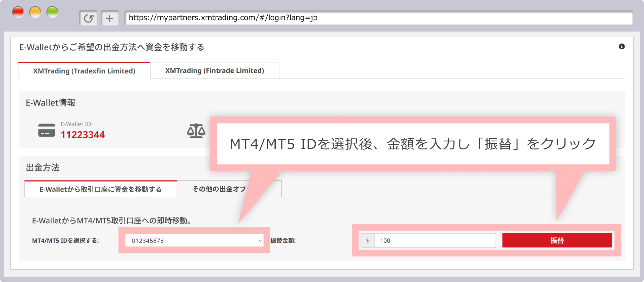Screen dimensions: 644x282
Task: Click the '振替金額:' label
Action: coord(283,241)
